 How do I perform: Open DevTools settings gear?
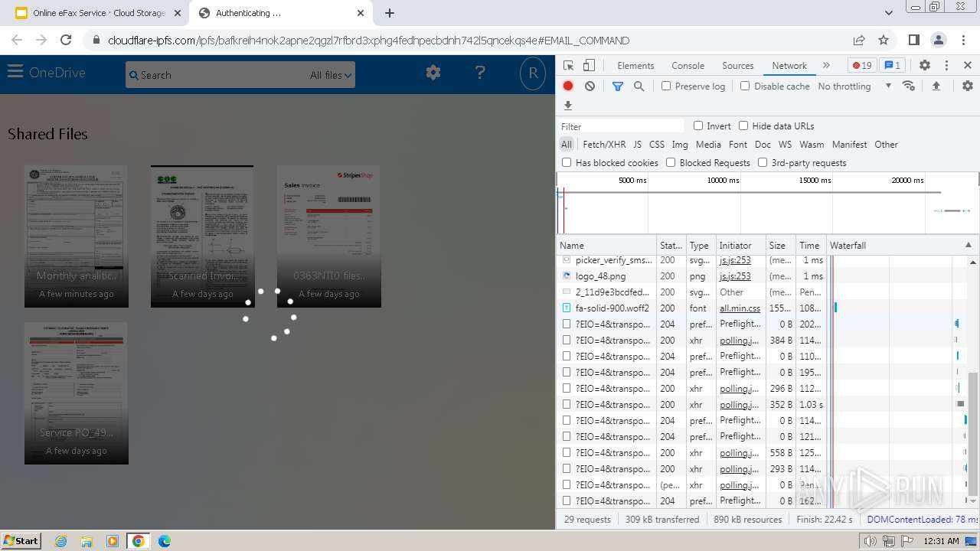(924, 65)
